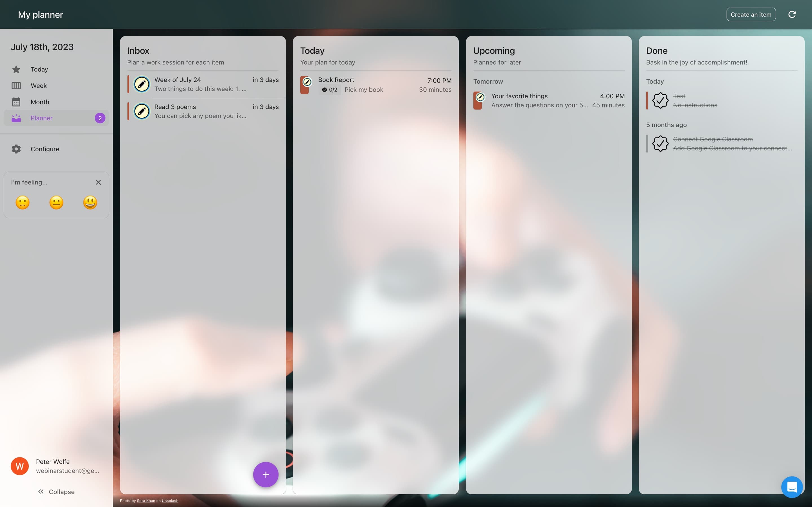The height and width of the screenshot is (507, 812).
Task: Click the checkmark on Connect Google Classroom
Action: coord(660,144)
